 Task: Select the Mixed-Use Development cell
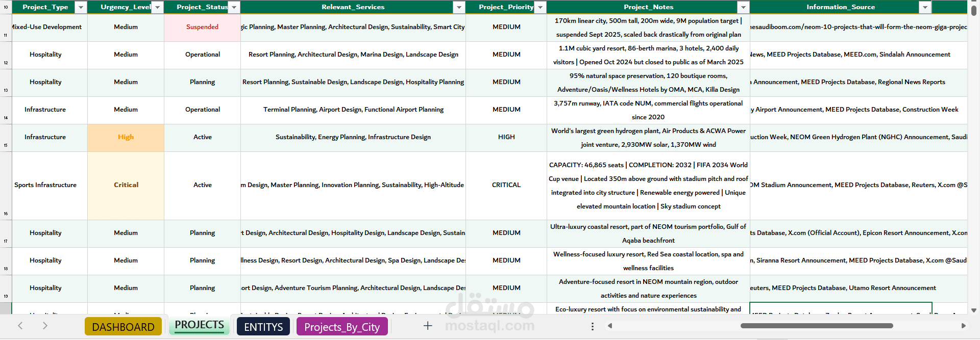click(50, 28)
